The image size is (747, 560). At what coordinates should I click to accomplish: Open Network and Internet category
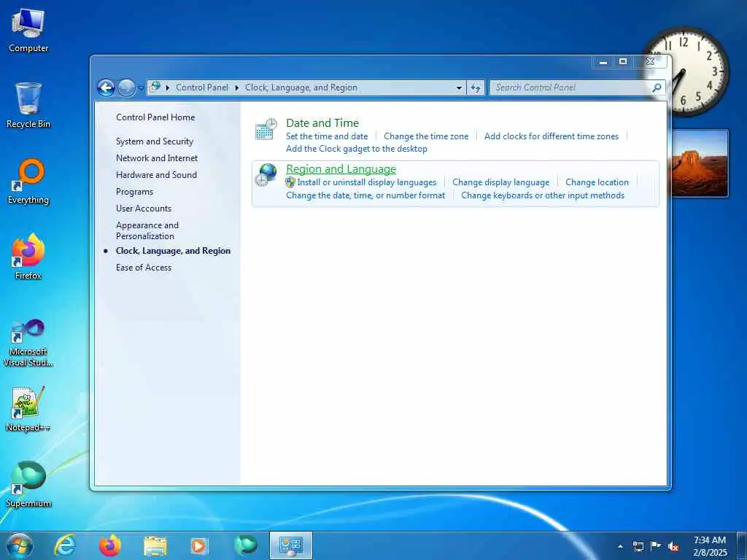pyautogui.click(x=157, y=158)
